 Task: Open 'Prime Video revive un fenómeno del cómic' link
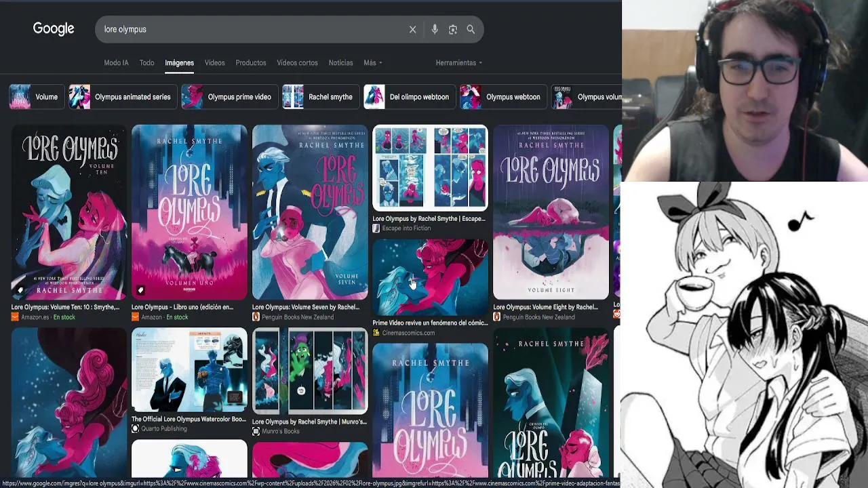point(430,323)
